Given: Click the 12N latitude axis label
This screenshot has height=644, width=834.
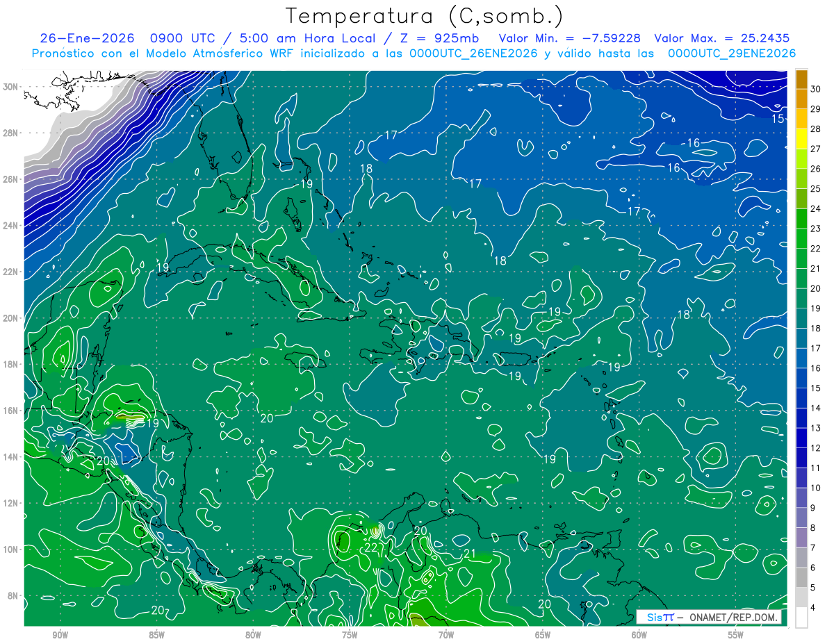Looking at the screenshot, I should (x=11, y=503).
